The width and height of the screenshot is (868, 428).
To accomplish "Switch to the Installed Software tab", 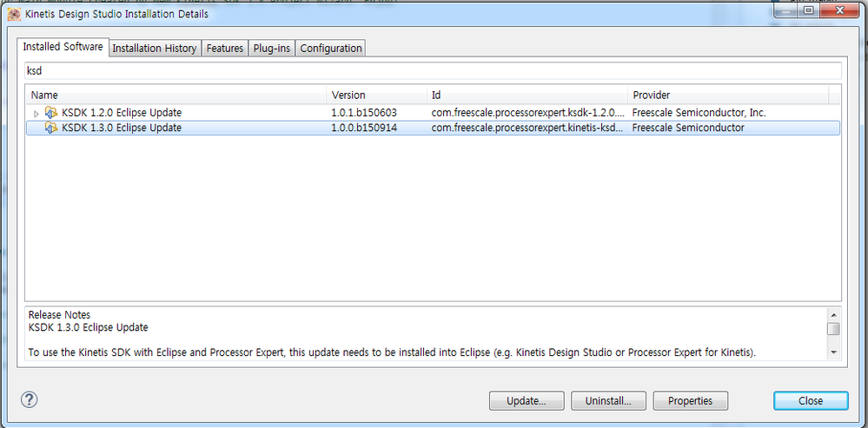I will tap(63, 47).
